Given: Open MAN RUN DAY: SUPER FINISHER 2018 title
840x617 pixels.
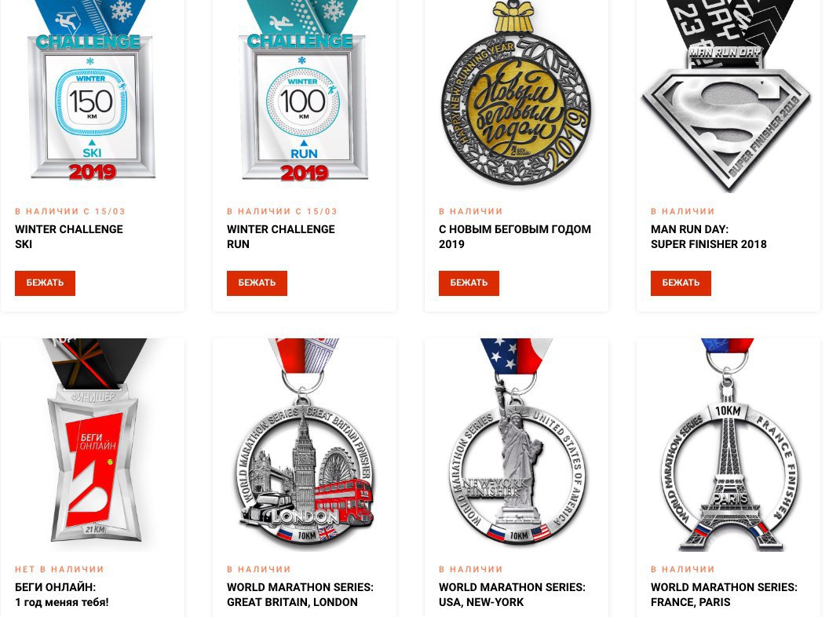Looking at the screenshot, I should [x=709, y=236].
